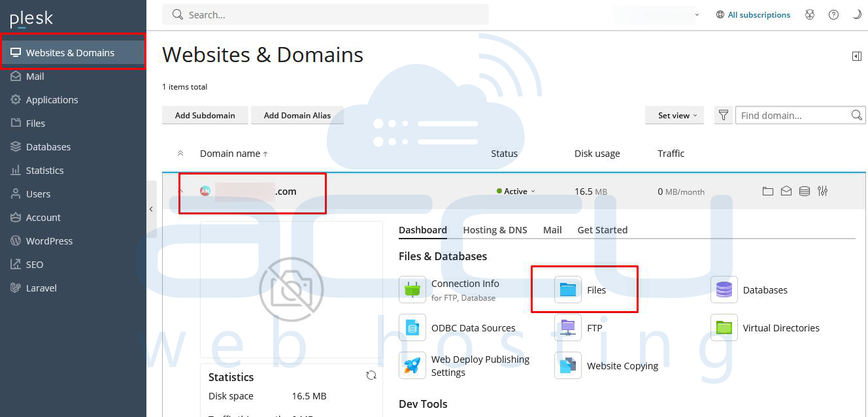Open the Files icon in dashboard

click(x=568, y=290)
